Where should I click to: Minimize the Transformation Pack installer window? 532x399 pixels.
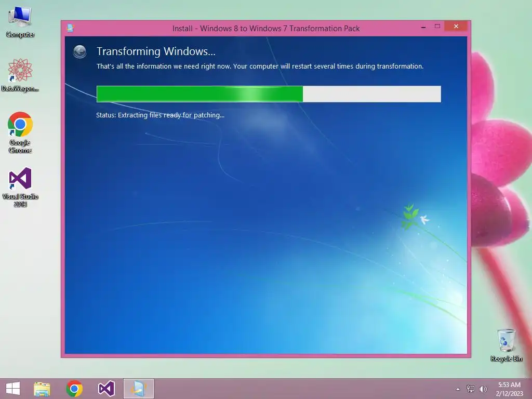423,26
